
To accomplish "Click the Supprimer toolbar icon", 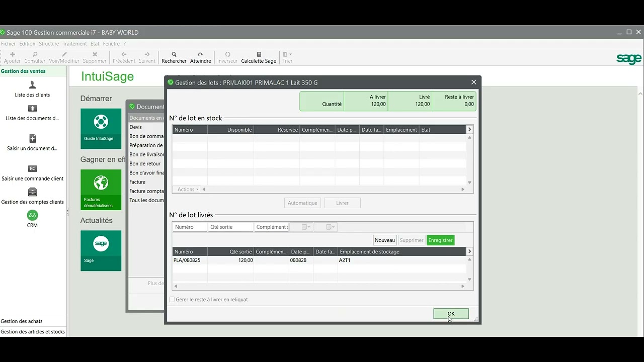I will pos(95,54).
